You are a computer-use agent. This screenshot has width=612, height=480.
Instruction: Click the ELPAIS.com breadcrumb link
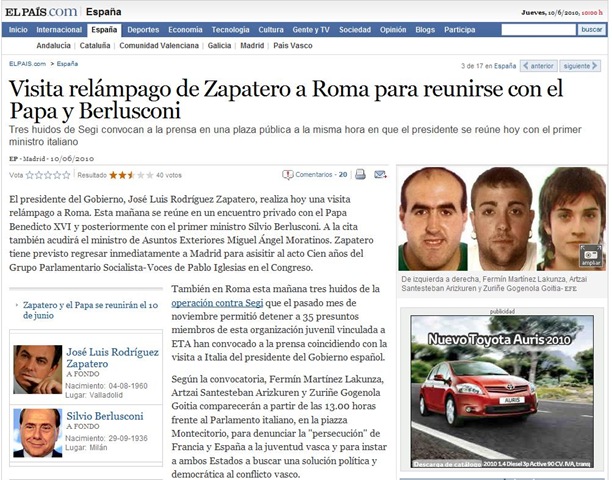[x=27, y=64]
